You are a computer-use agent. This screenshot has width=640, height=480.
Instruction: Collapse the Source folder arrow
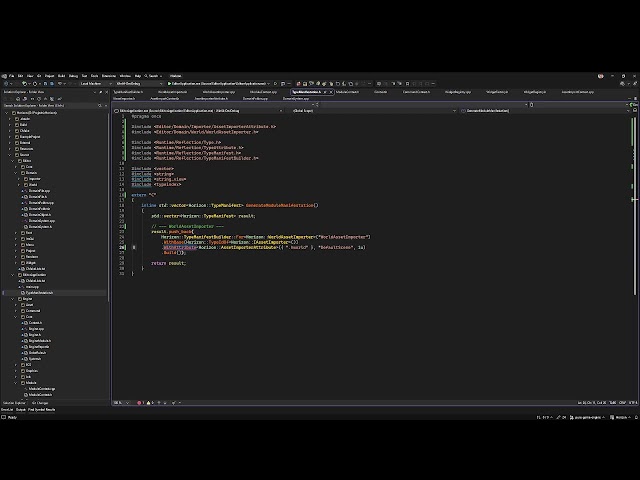tap(11, 155)
